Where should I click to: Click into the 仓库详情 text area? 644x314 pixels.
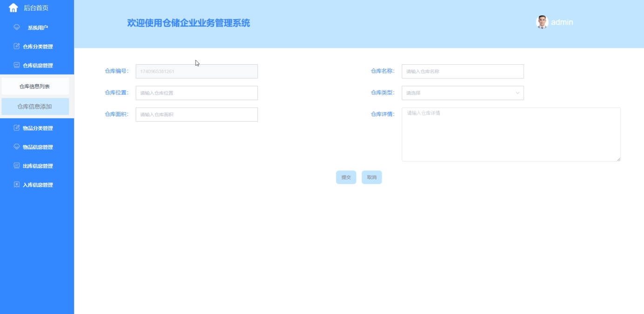pyautogui.click(x=511, y=135)
